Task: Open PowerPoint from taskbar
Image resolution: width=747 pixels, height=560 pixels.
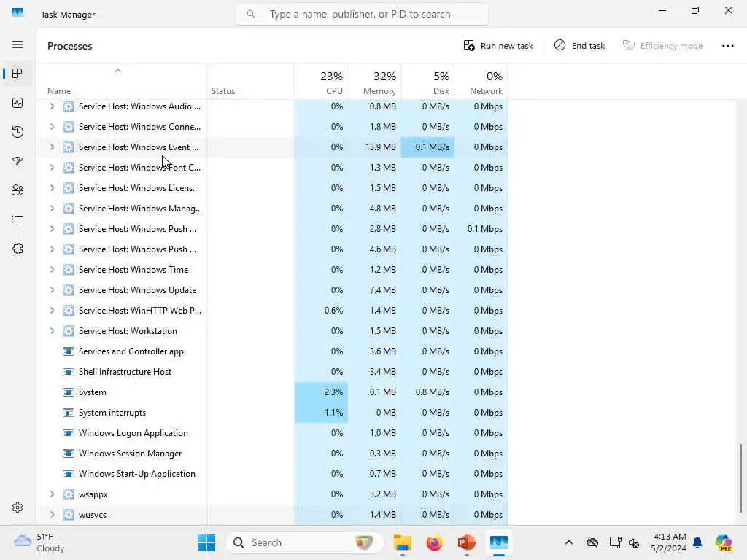Action: (466, 542)
